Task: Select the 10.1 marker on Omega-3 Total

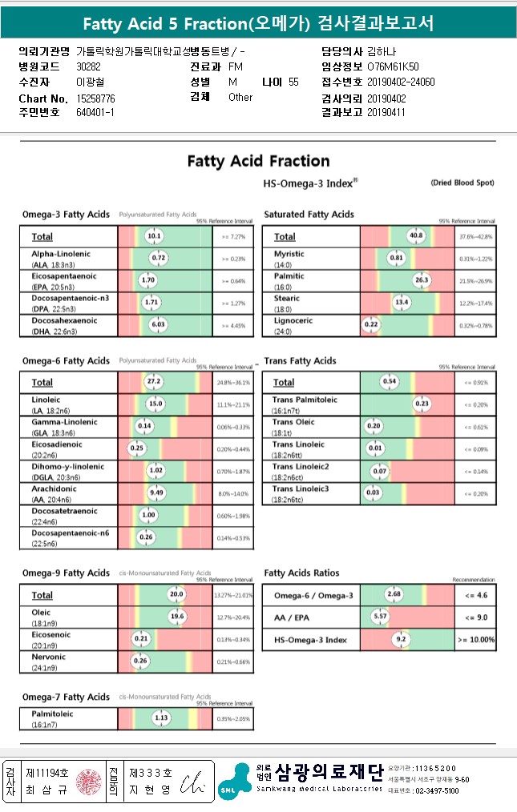Action: click(155, 236)
